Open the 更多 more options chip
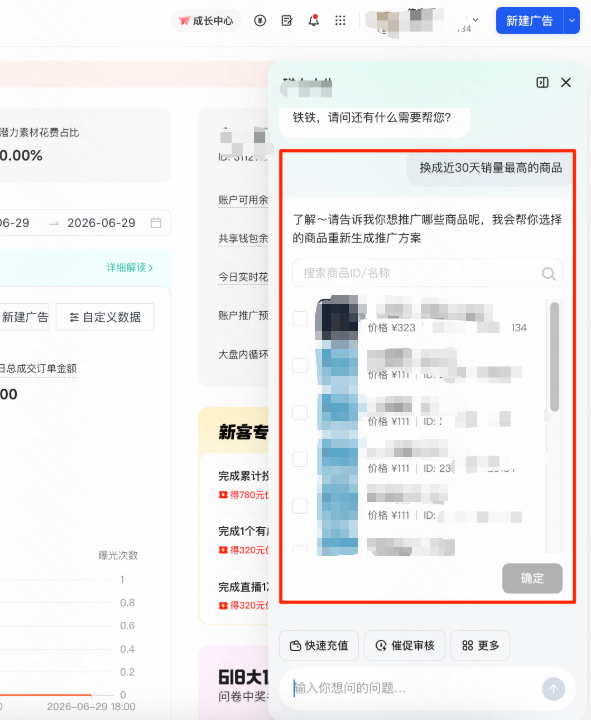 click(480, 646)
